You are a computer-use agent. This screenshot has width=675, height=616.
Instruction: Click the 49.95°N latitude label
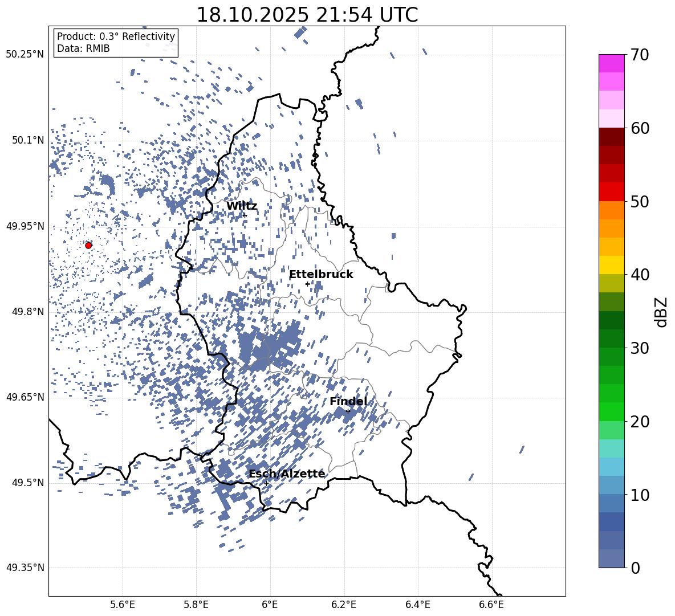25,226
